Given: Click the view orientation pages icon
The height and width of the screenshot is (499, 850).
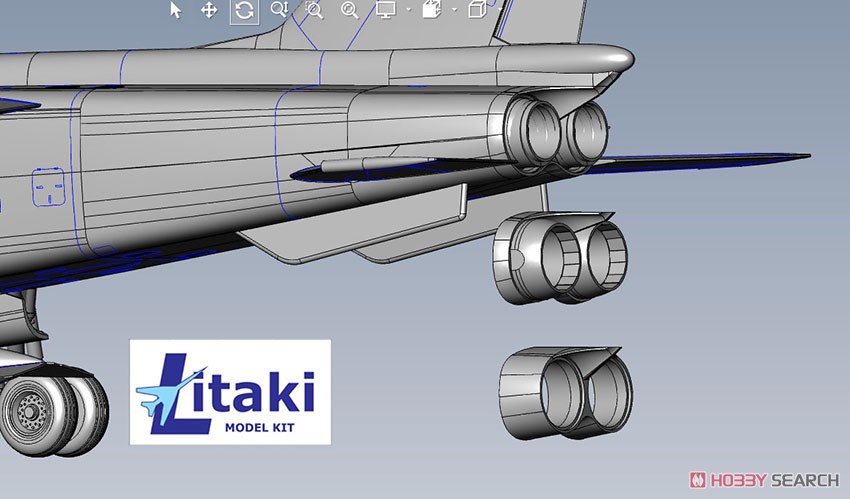Looking at the screenshot, I should pyautogui.click(x=432, y=10).
